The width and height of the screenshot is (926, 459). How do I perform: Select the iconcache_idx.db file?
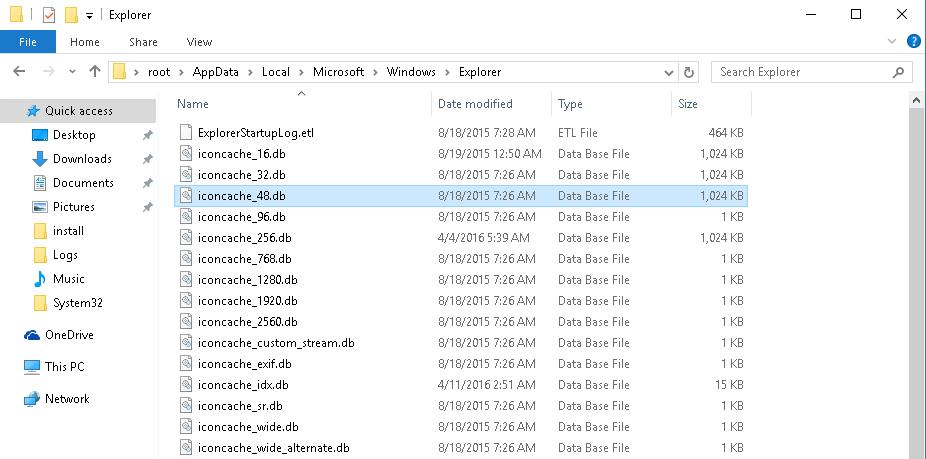click(243, 385)
